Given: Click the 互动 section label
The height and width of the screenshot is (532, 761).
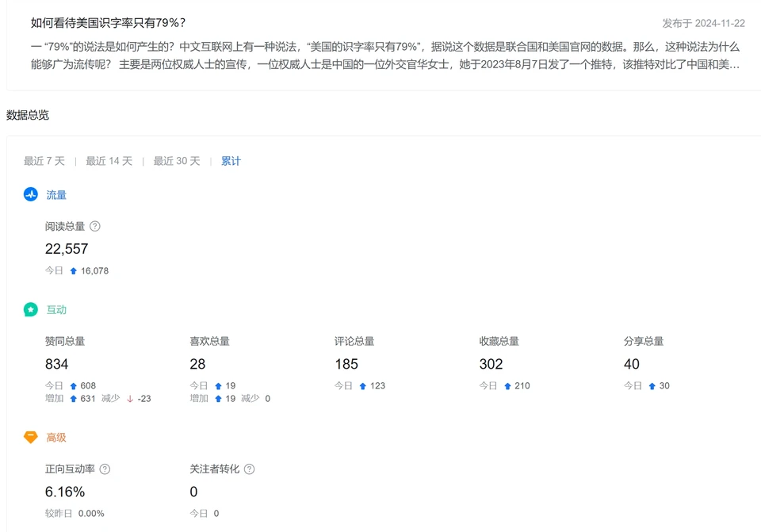Looking at the screenshot, I should click(x=56, y=310).
